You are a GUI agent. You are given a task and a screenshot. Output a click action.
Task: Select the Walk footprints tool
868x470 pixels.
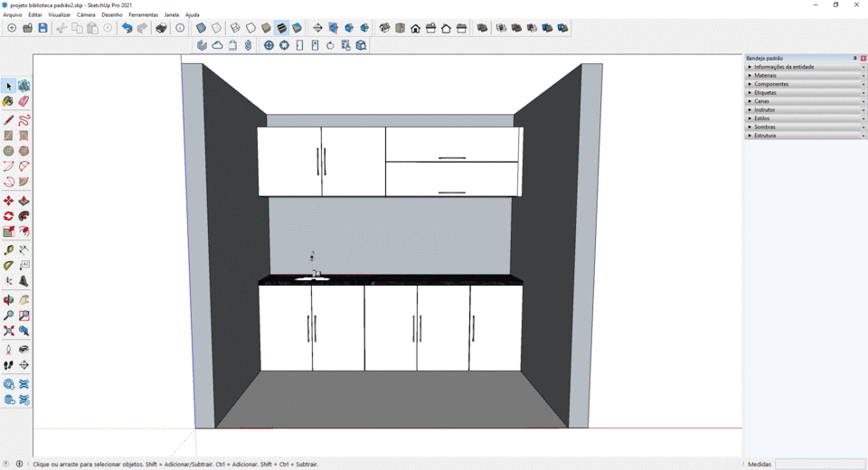pyautogui.click(x=8, y=365)
